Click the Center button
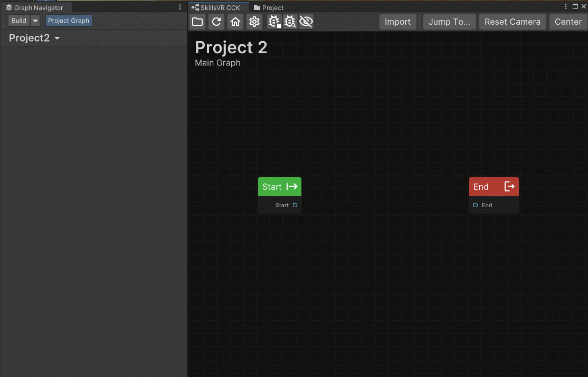This screenshot has height=377, width=588. click(x=568, y=22)
